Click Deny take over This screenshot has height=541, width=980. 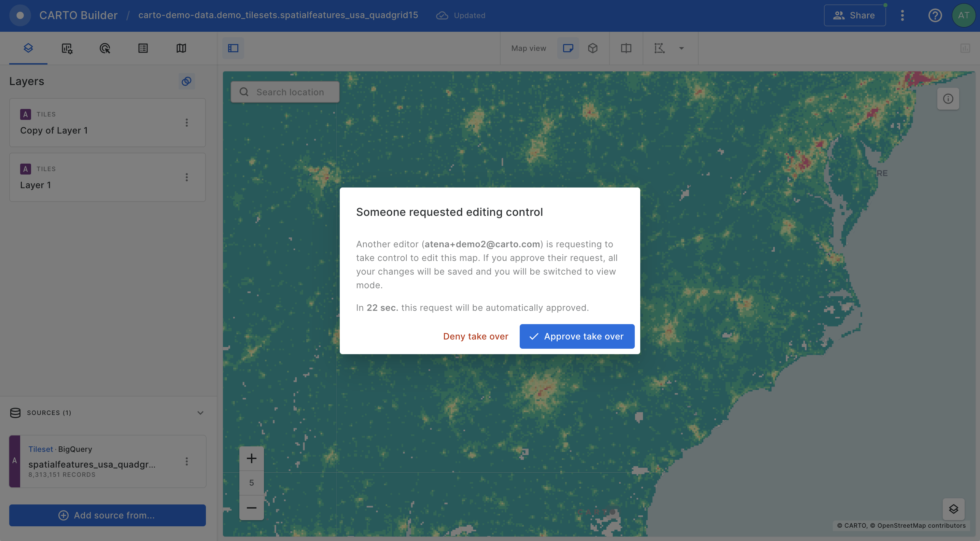(x=475, y=336)
